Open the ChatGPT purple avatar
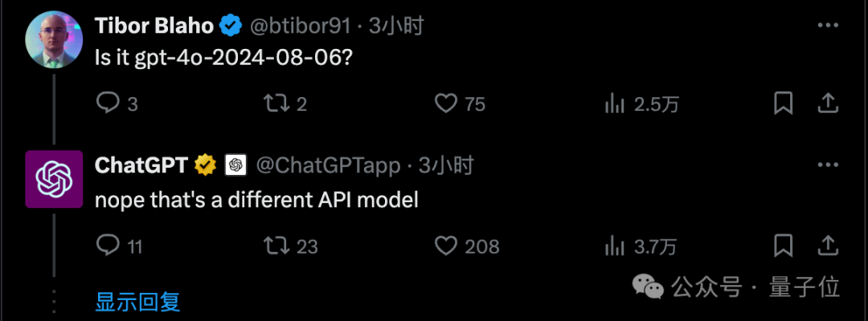The width and height of the screenshot is (868, 321). 55,179
